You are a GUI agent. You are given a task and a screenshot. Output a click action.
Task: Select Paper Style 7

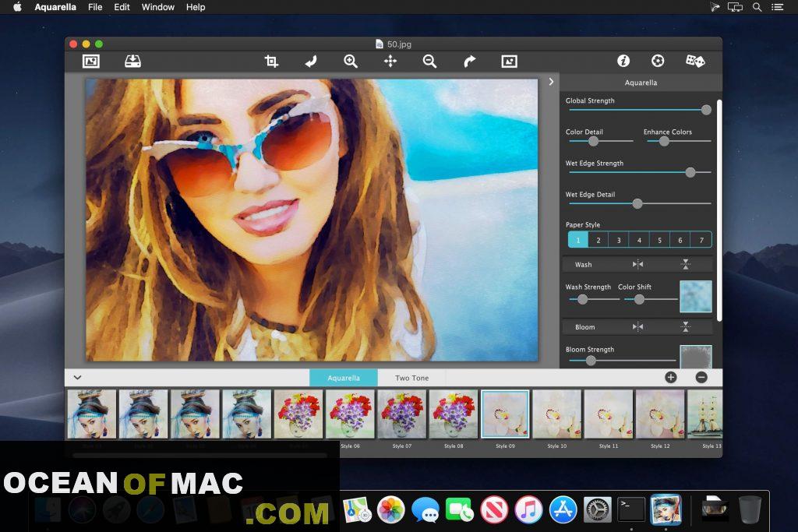tap(701, 240)
